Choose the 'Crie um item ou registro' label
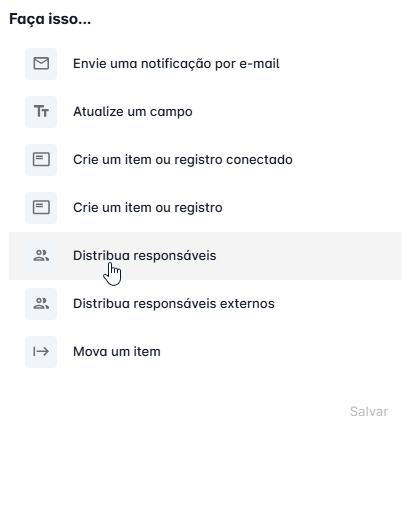This screenshot has height=525, width=410. click(148, 208)
